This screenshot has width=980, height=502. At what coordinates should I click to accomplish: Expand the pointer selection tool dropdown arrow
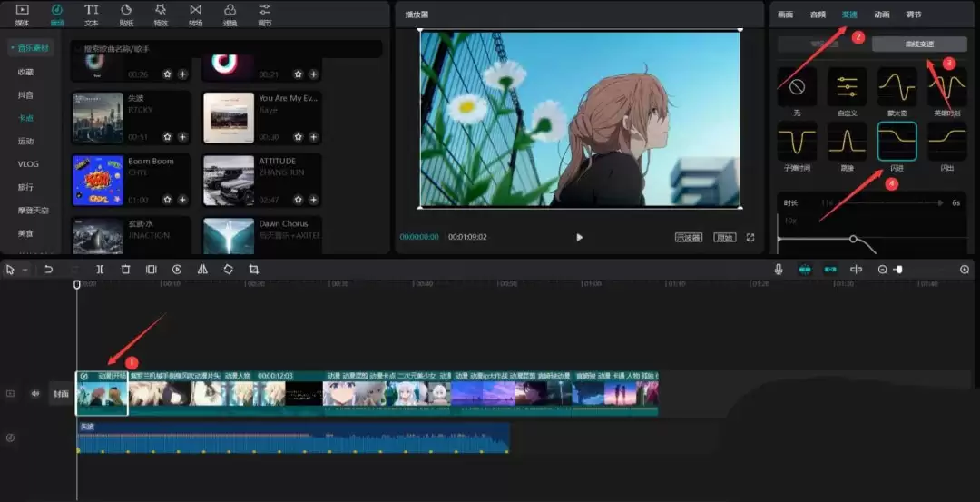pyautogui.click(x=24, y=271)
